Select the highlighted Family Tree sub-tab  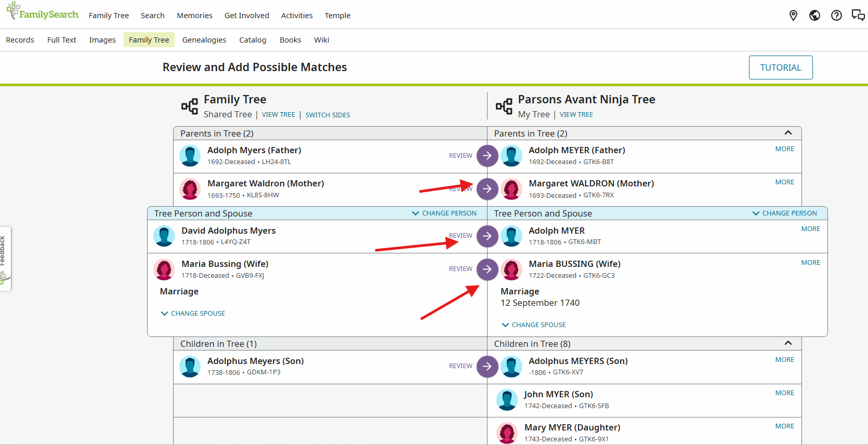pos(149,40)
